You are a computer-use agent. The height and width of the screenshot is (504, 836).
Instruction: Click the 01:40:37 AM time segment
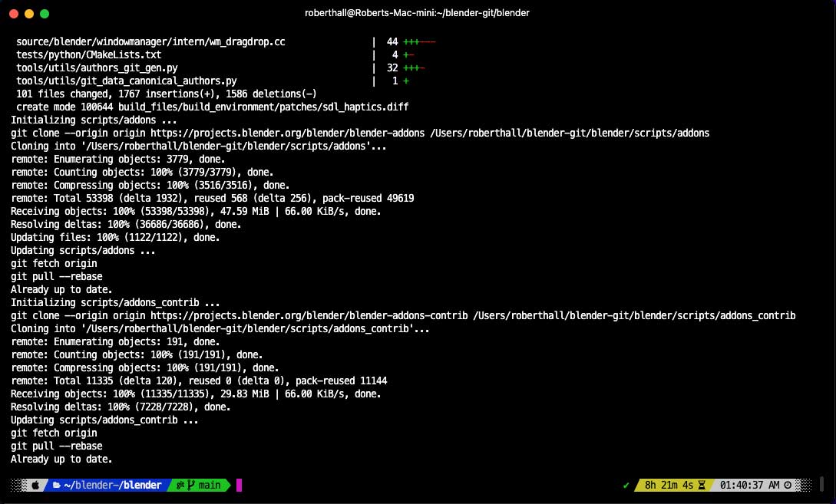(x=751, y=485)
